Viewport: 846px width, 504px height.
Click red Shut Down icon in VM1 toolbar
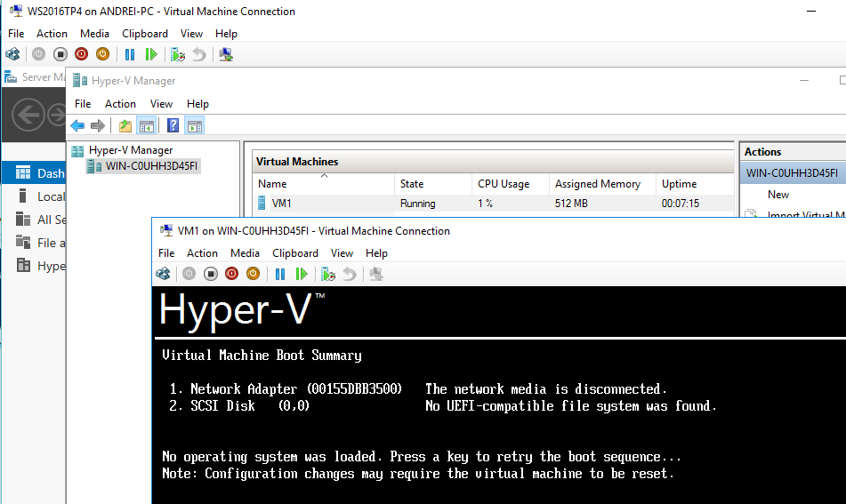click(x=231, y=274)
